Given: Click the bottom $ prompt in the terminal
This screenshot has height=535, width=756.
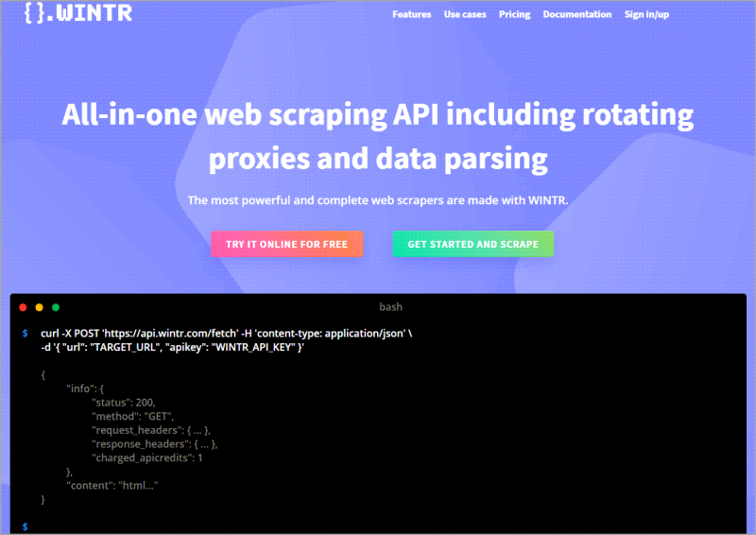Looking at the screenshot, I should coord(25,526).
